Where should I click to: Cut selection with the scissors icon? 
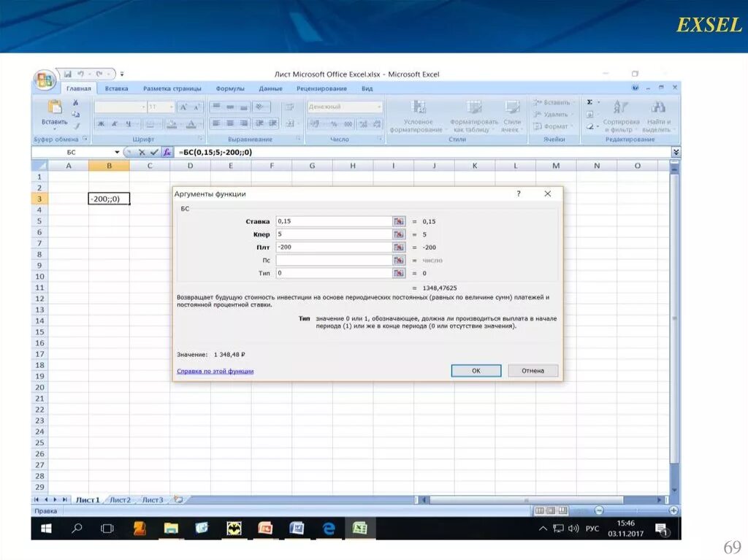pyautogui.click(x=75, y=102)
